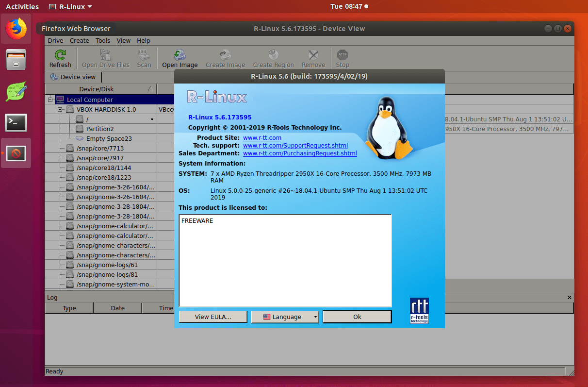Open the Create menu
Image resolution: width=588 pixels, height=387 pixels.
(x=79, y=41)
